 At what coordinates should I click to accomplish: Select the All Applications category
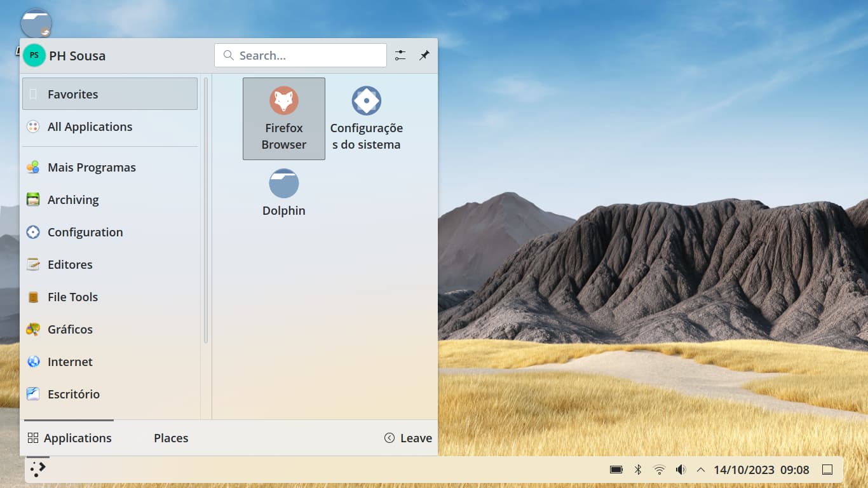[90, 126]
